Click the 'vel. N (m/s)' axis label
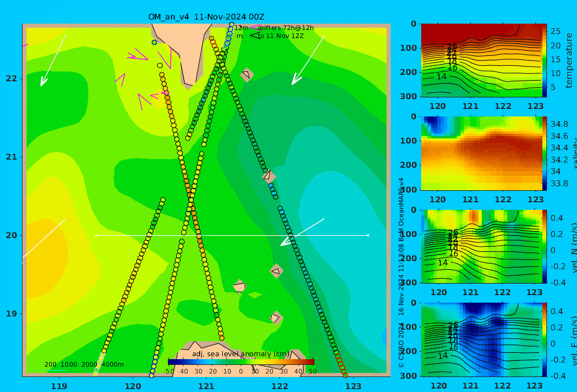 click(x=574, y=247)
